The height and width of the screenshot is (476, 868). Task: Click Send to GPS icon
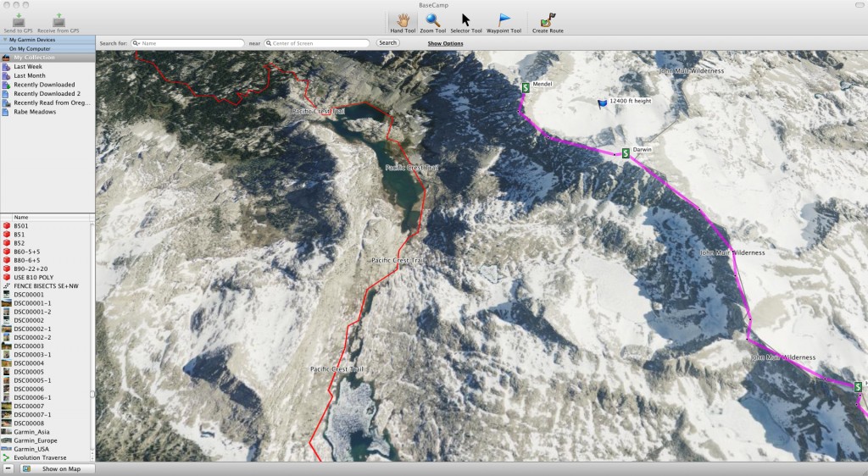pos(18,19)
